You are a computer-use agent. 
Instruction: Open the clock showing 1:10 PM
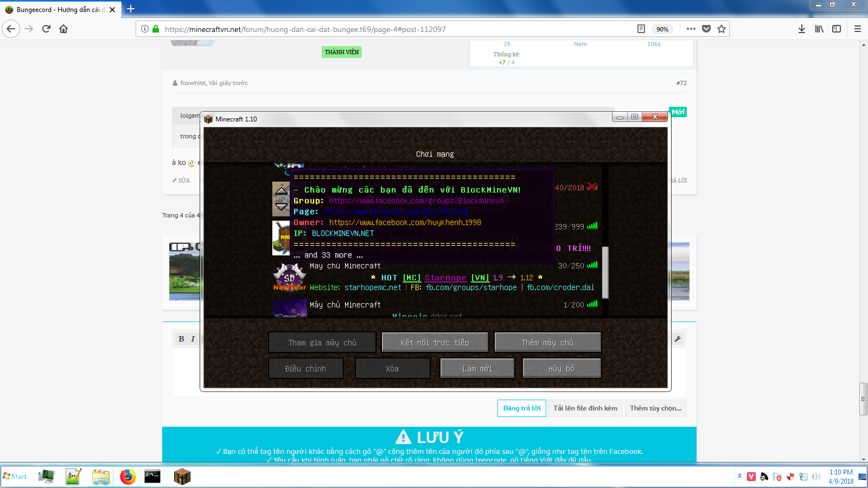tap(841, 477)
